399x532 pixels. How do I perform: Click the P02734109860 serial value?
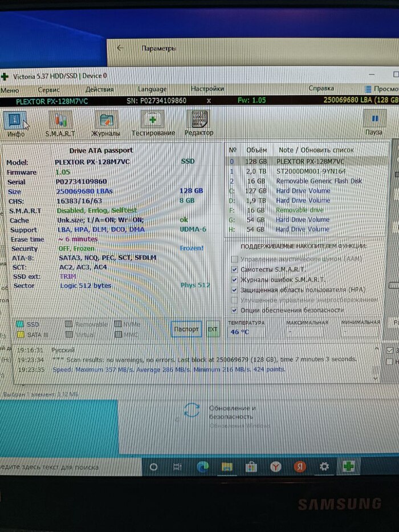tap(81, 181)
